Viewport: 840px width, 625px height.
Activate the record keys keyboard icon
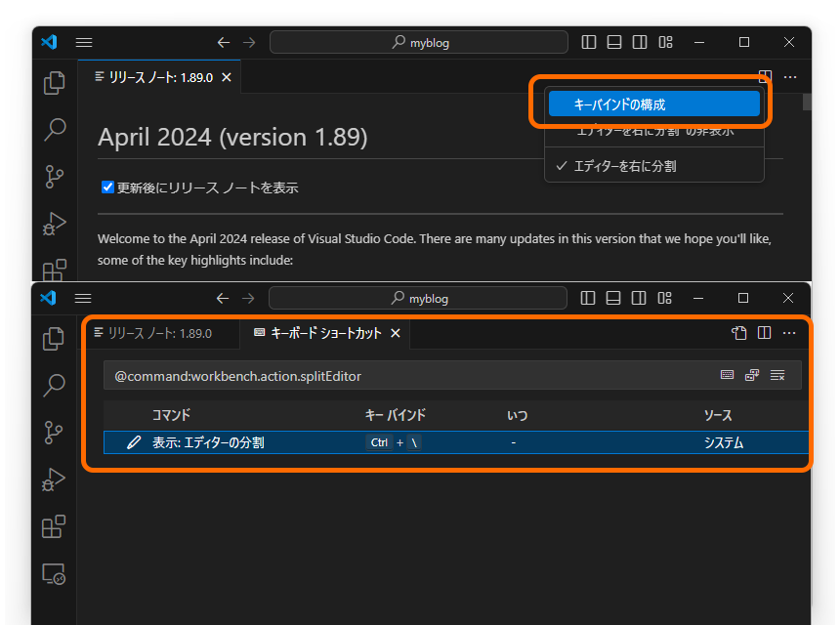pos(727,374)
